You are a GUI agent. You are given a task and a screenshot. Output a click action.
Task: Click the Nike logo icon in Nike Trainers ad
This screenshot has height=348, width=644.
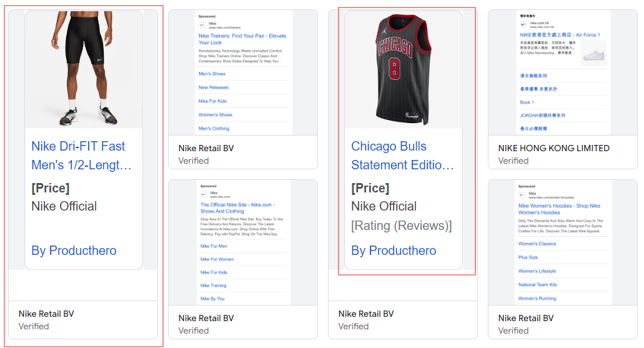click(202, 26)
